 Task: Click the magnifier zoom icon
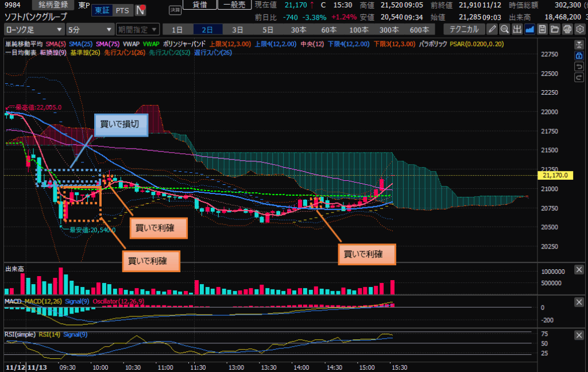point(505,29)
